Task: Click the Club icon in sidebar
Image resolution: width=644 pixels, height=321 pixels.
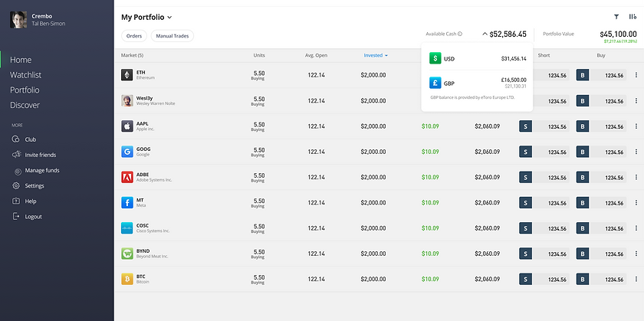Action: pyautogui.click(x=16, y=139)
